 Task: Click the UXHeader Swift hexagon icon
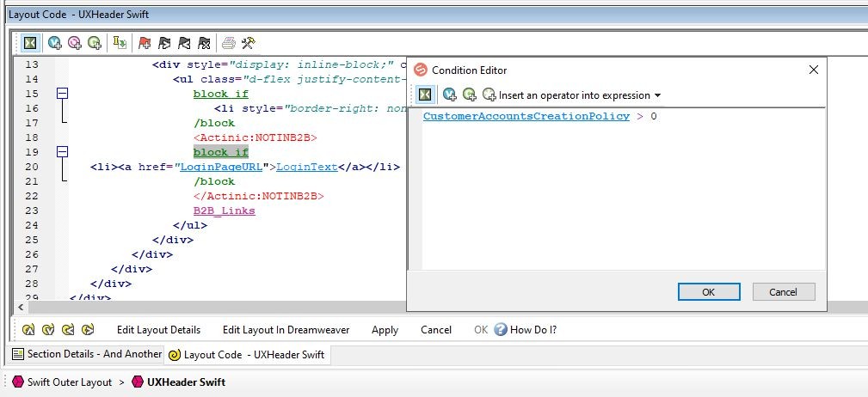[x=138, y=382]
